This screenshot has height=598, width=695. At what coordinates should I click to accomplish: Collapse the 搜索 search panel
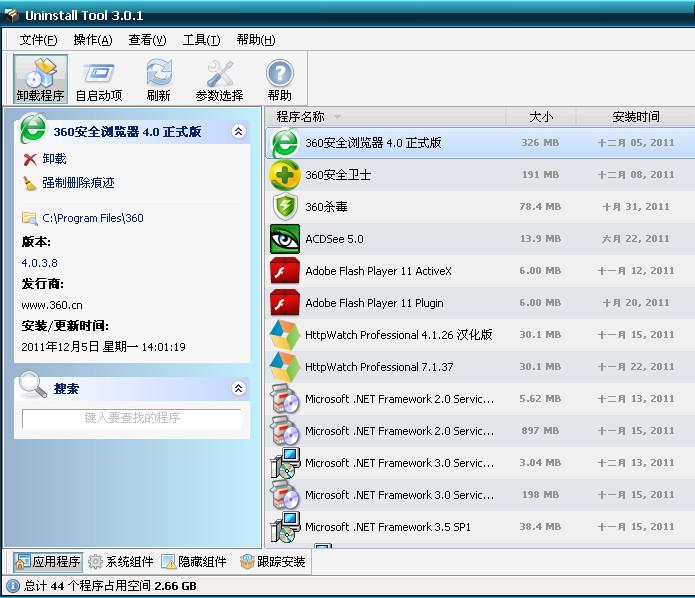(238, 388)
